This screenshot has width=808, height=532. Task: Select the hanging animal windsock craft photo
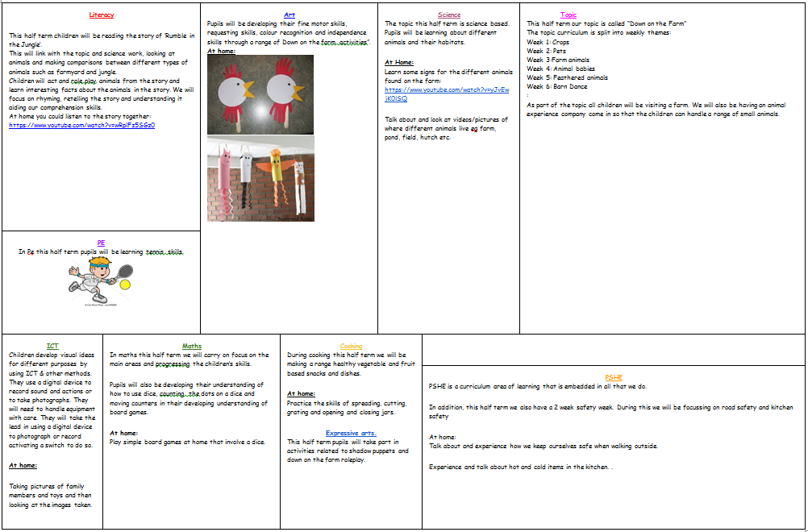pos(260,178)
